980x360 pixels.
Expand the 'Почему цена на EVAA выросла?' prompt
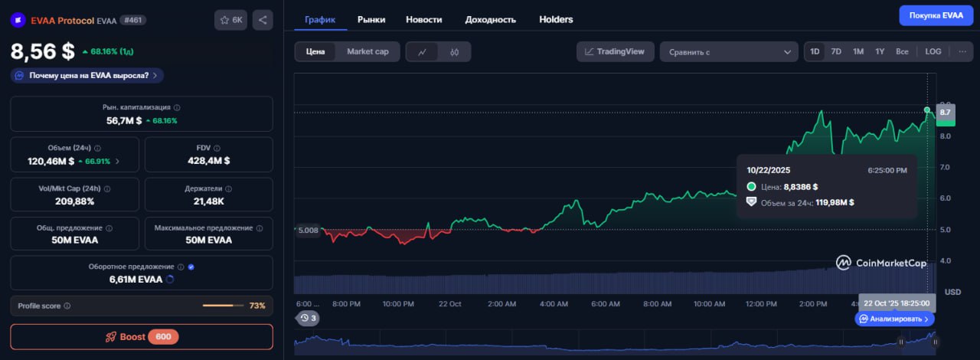point(87,75)
